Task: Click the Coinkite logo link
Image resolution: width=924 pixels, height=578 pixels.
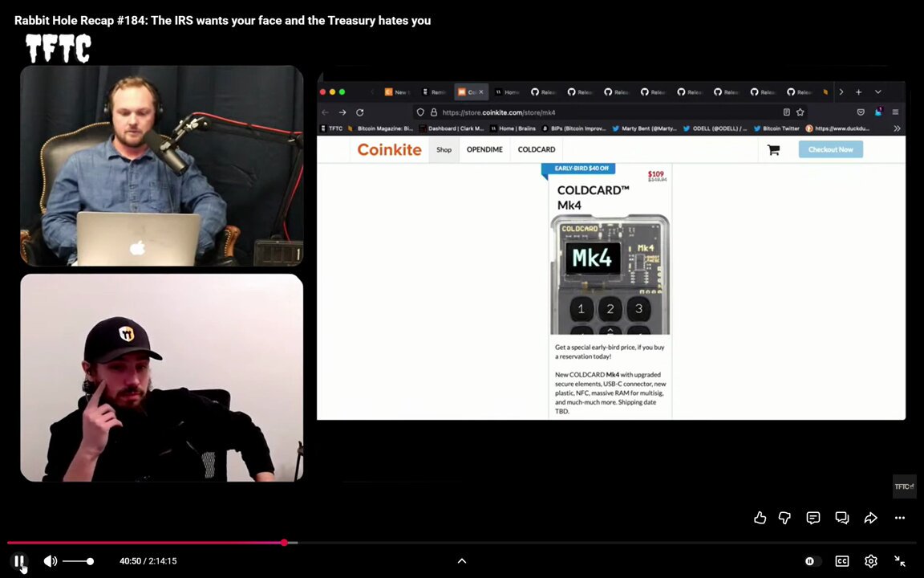Action: tap(390, 150)
